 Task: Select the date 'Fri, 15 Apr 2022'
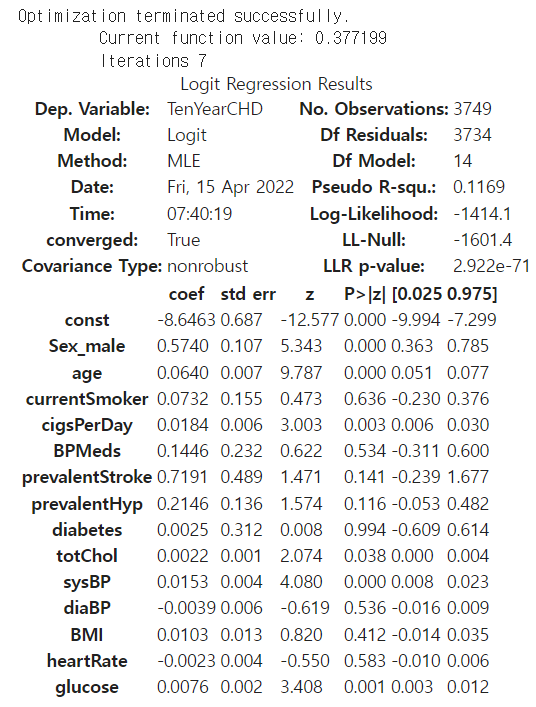[230, 187]
